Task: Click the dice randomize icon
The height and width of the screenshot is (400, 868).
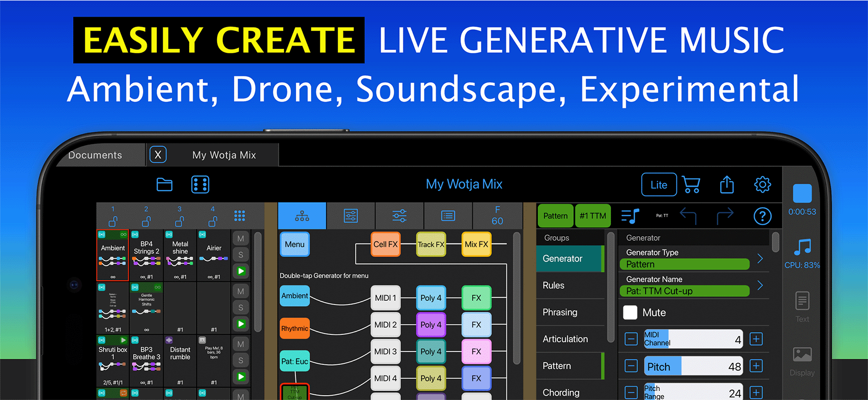Action: tap(200, 184)
